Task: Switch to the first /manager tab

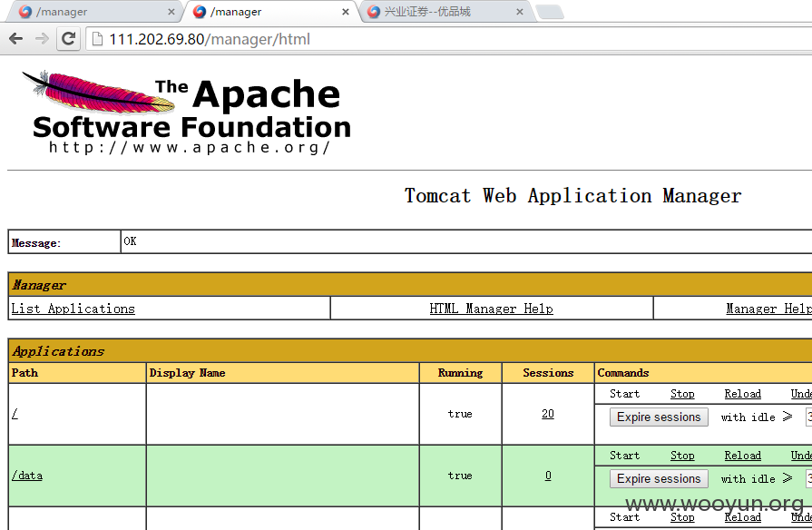Action: (93, 12)
